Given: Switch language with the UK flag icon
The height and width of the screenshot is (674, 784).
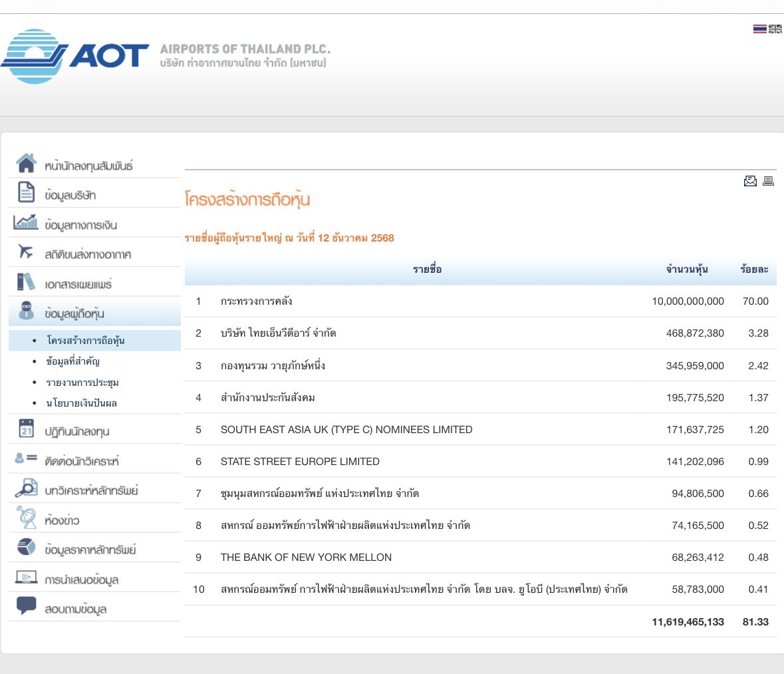Looking at the screenshot, I should (x=775, y=29).
